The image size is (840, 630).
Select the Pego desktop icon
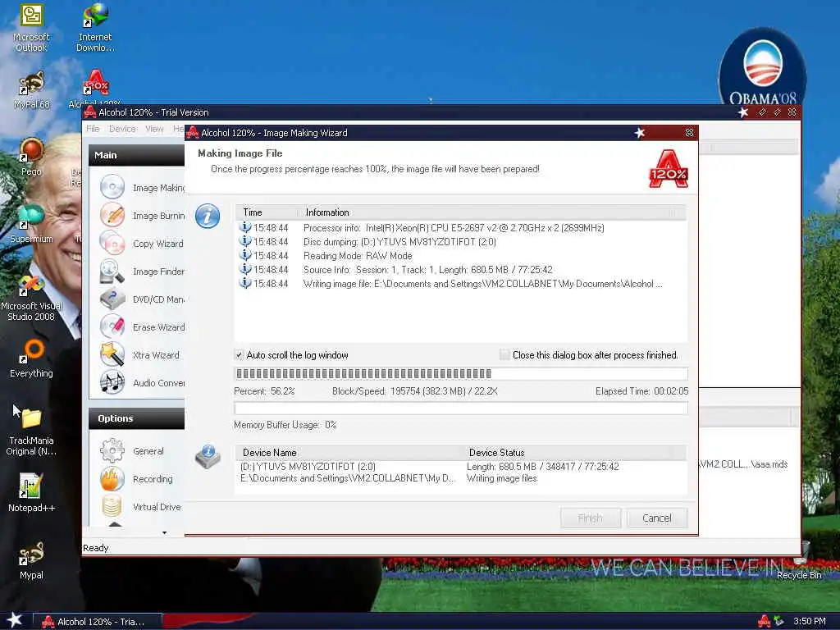[31, 157]
